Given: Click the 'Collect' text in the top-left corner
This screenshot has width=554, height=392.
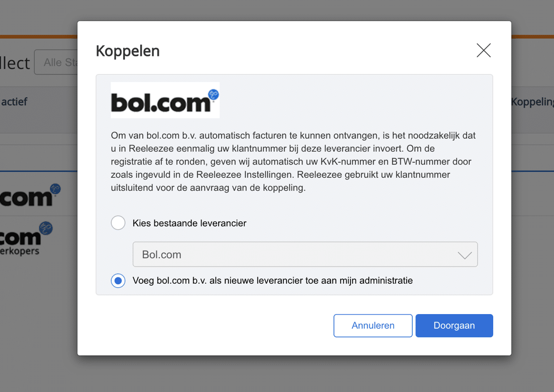Looking at the screenshot, I should pyautogui.click(x=15, y=62).
